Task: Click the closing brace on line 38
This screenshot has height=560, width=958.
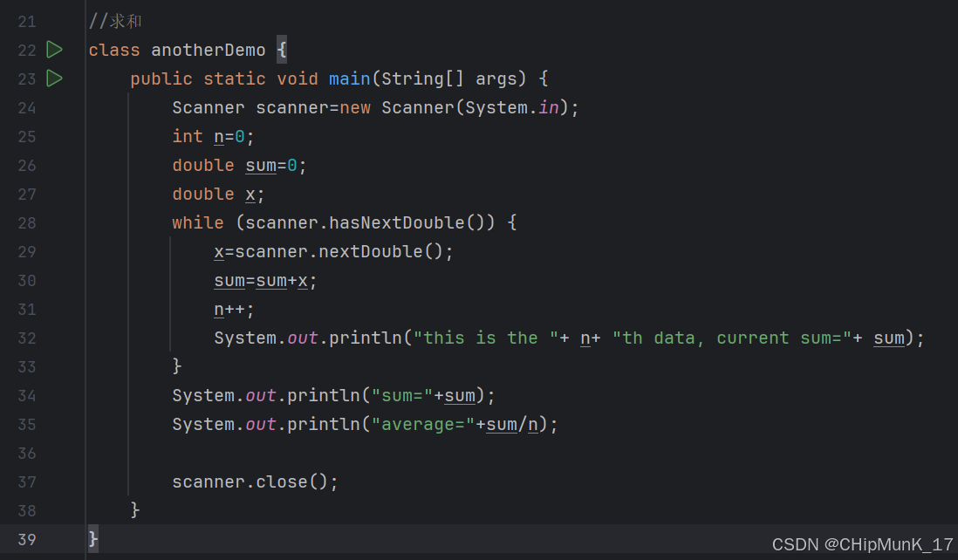Action: coord(137,510)
